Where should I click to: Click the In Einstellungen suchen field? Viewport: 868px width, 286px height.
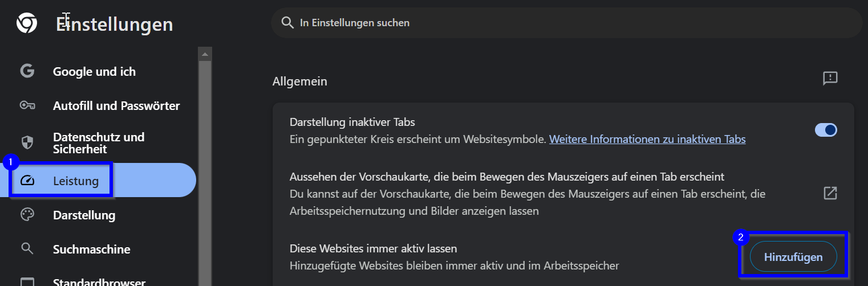(x=513, y=23)
